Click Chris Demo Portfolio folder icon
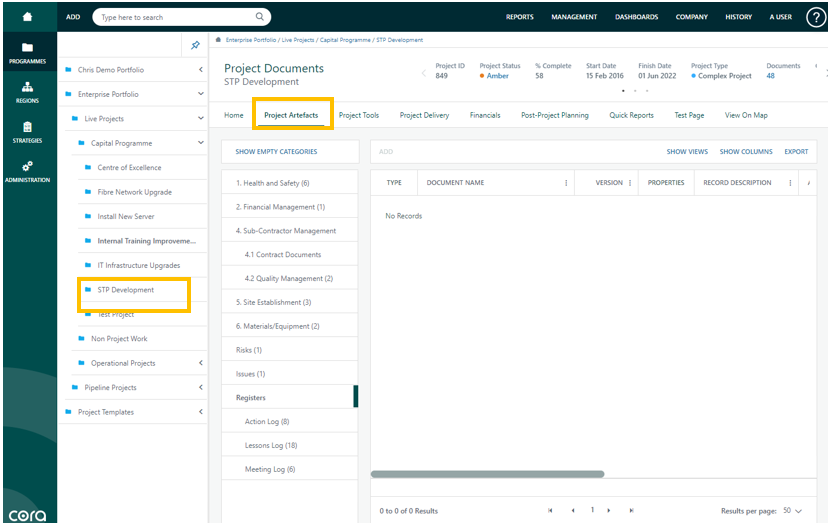Screen dimensions: 828x527 pyautogui.click(x=68, y=69)
